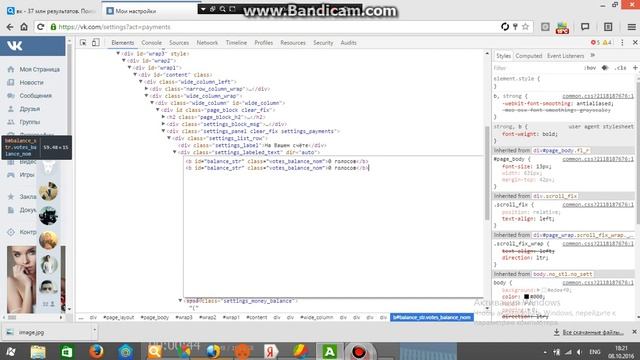Screen dimensions: 640x360
Task: Open the browser home page icon
Action: click(x=24, y=27)
